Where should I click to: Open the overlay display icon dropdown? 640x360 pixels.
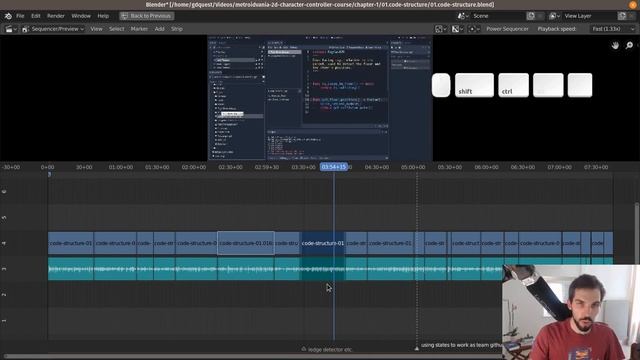click(x=457, y=29)
